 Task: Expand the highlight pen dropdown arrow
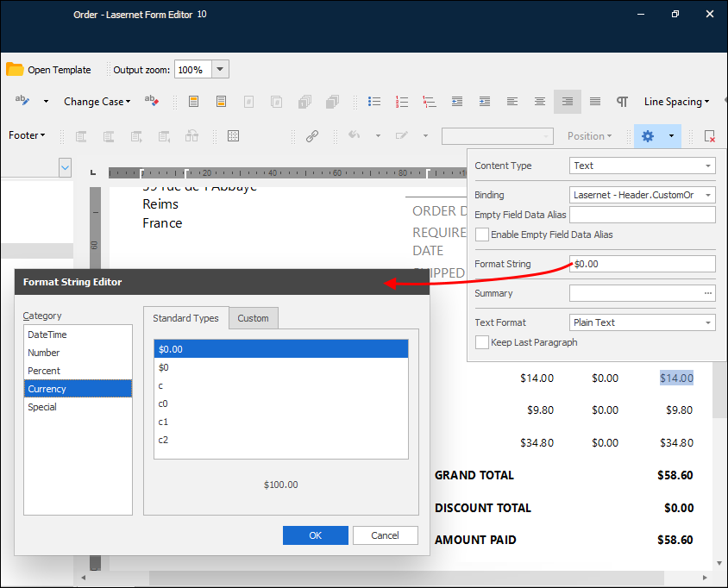(46, 101)
